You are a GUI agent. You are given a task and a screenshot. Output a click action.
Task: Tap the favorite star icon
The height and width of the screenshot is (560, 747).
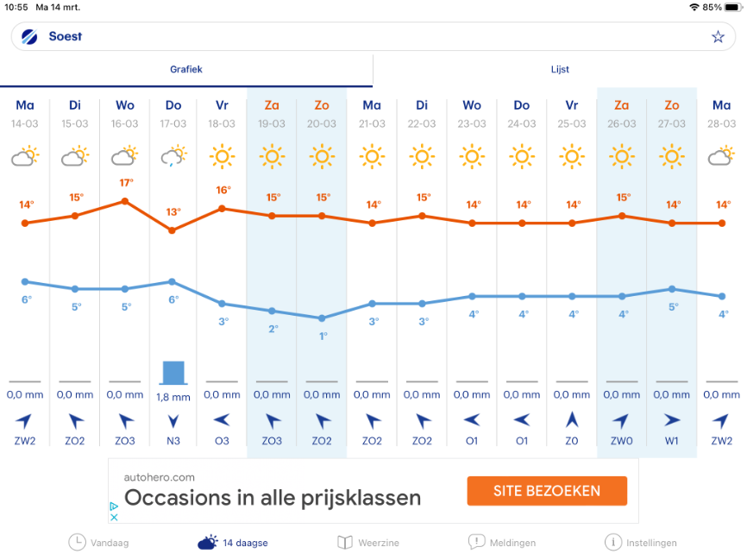(x=718, y=37)
